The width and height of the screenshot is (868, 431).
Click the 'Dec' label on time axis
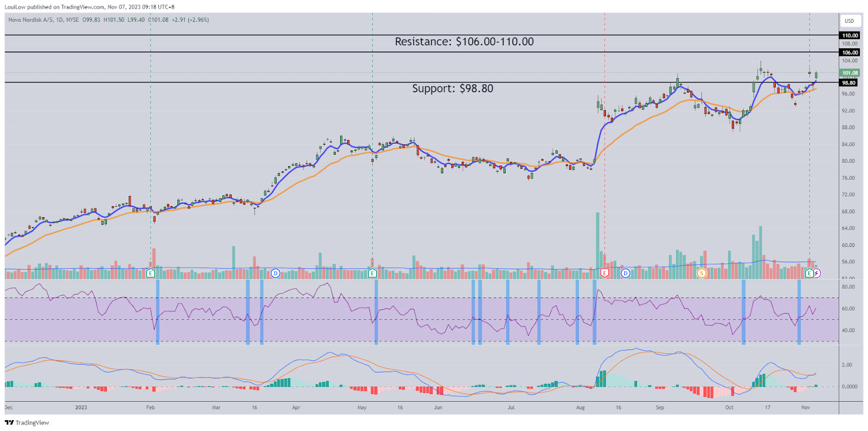[9, 407]
